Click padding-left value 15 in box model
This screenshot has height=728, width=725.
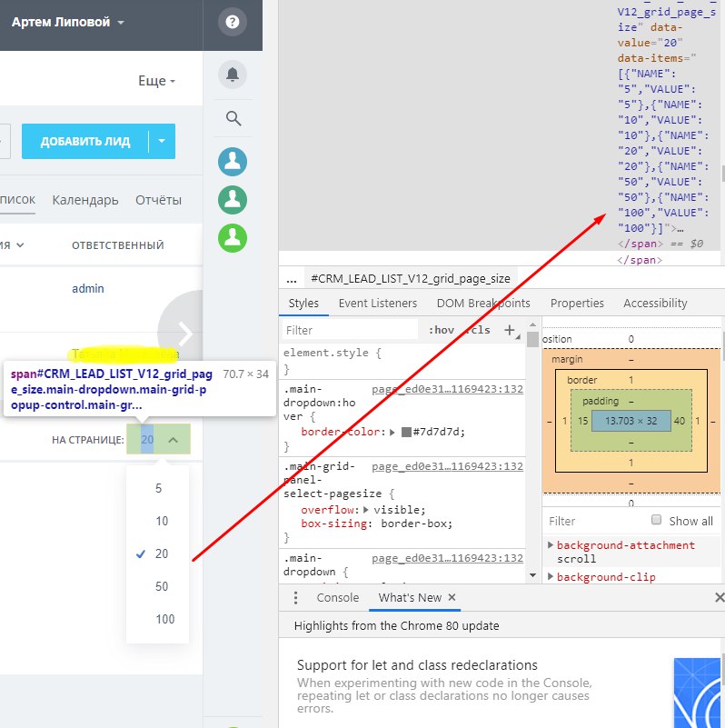coord(583,421)
